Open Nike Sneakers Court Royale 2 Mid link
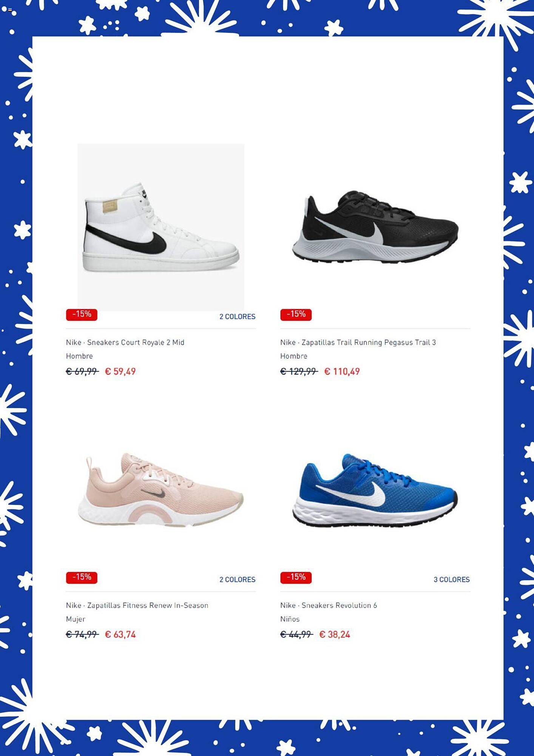 (125, 342)
